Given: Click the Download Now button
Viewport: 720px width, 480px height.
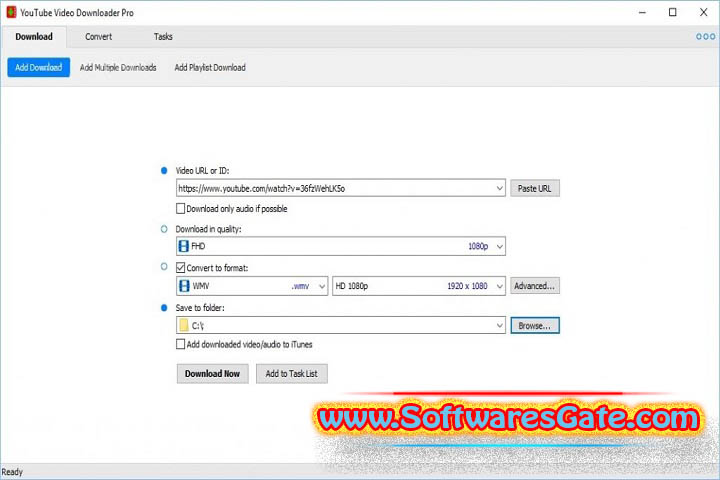Looking at the screenshot, I should click(213, 374).
